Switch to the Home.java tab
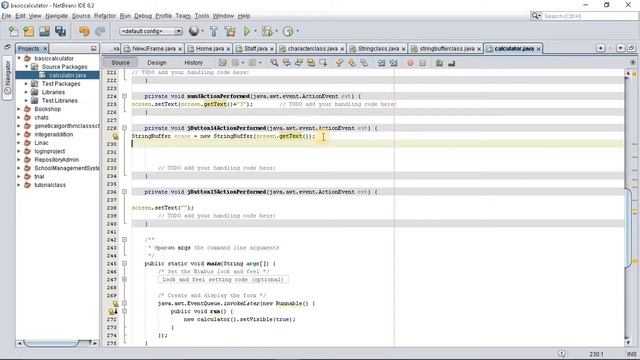640x360 pixels. click(x=209, y=49)
